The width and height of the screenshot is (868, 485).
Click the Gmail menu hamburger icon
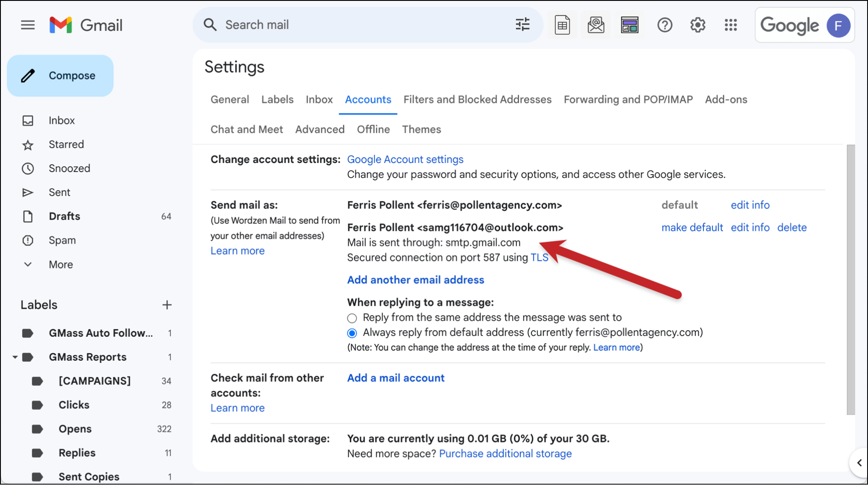tap(28, 24)
